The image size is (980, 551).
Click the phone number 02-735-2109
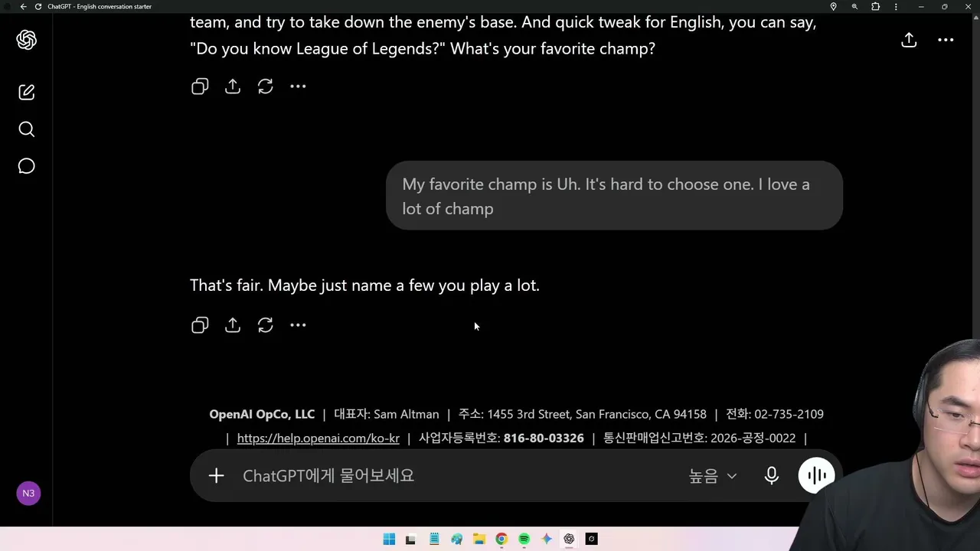click(789, 414)
